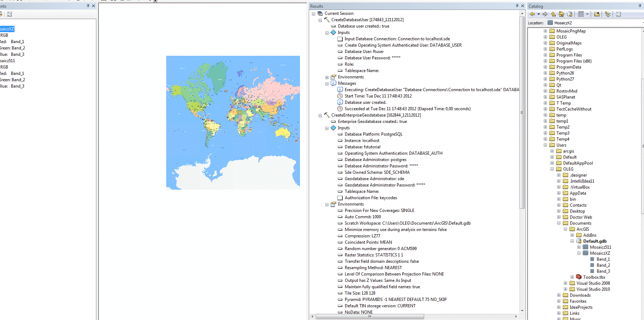Collapse Environments under CreateEnterpriseGeodatabase

pos(327,205)
